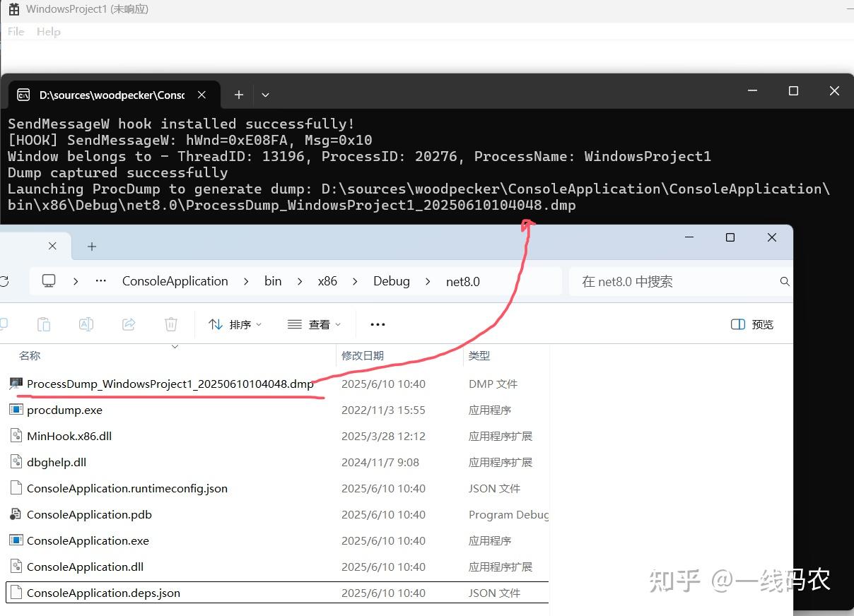Navigate to ConsoleApplication via the breadcrumb
The height and width of the screenshot is (616, 854).
click(x=175, y=280)
